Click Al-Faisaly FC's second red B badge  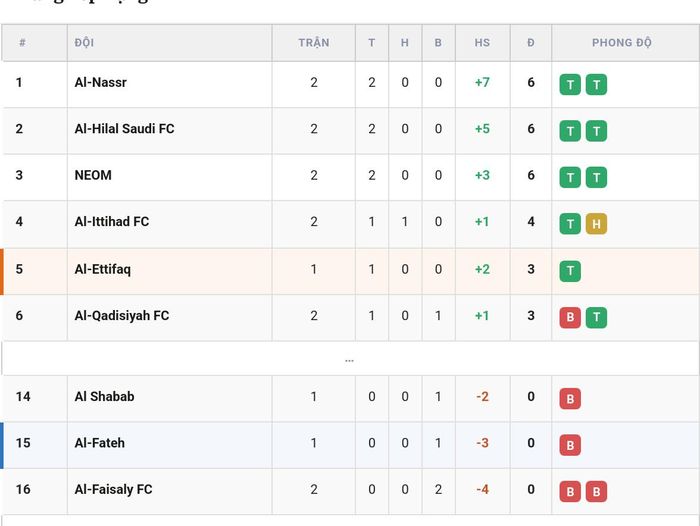596,491
